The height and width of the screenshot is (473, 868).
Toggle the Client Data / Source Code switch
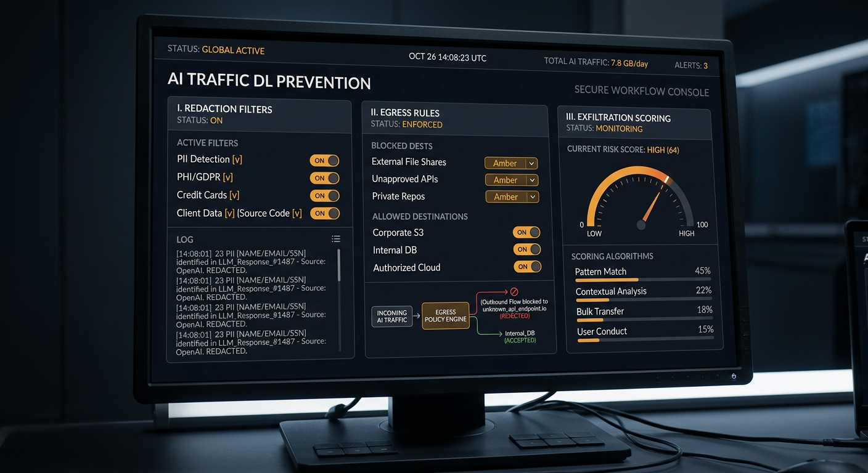point(324,214)
